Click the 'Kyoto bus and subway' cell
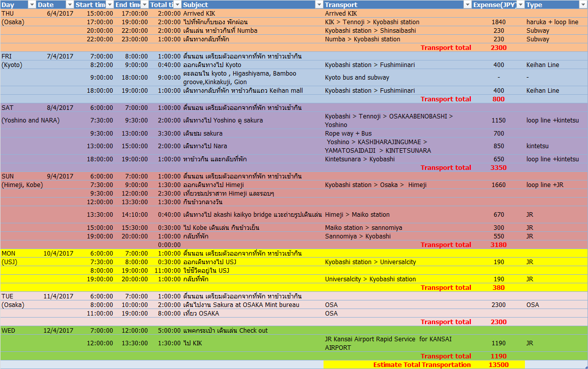This screenshot has width=588, height=369. pyautogui.click(x=357, y=78)
